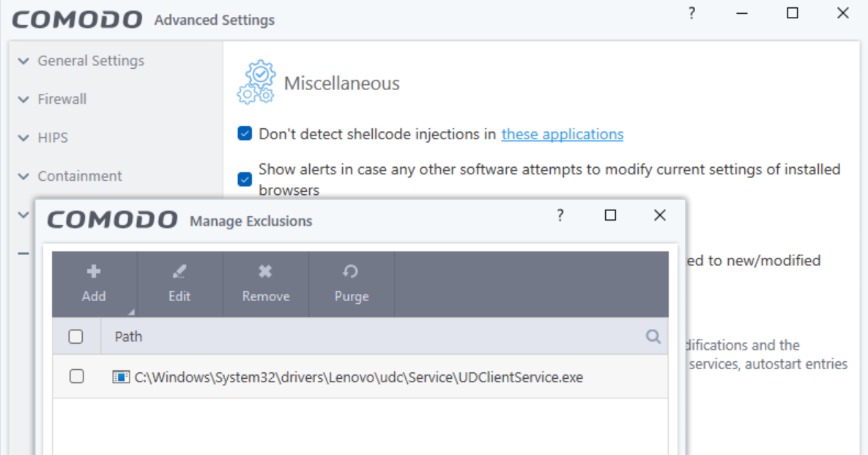Open the Containment settings section
This screenshot has width=868, height=455.
(x=80, y=176)
